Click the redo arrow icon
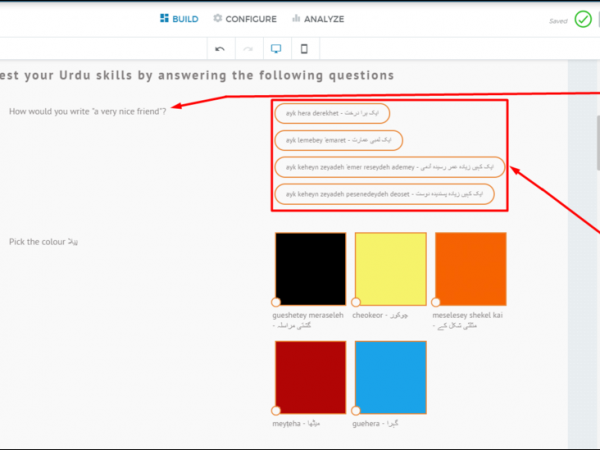 (x=248, y=48)
